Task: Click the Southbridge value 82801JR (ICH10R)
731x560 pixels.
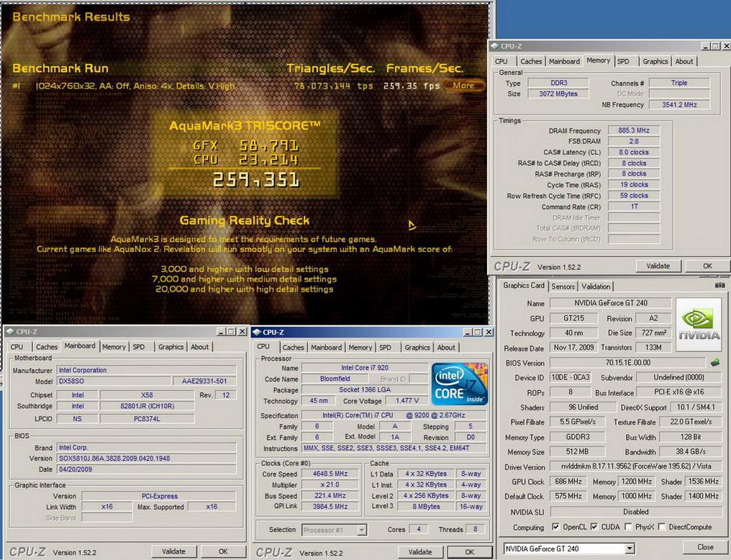Action: click(147, 406)
